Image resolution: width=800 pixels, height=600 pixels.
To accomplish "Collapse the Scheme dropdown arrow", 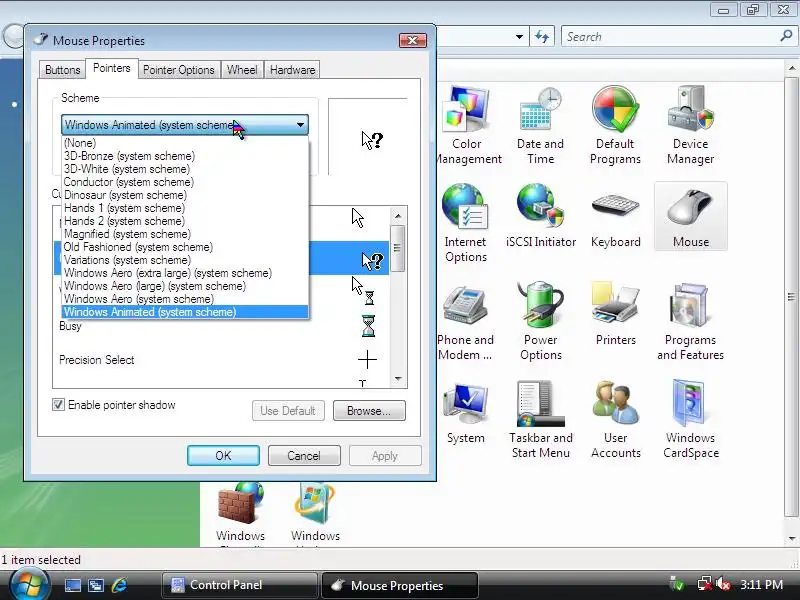I will pyautogui.click(x=301, y=124).
